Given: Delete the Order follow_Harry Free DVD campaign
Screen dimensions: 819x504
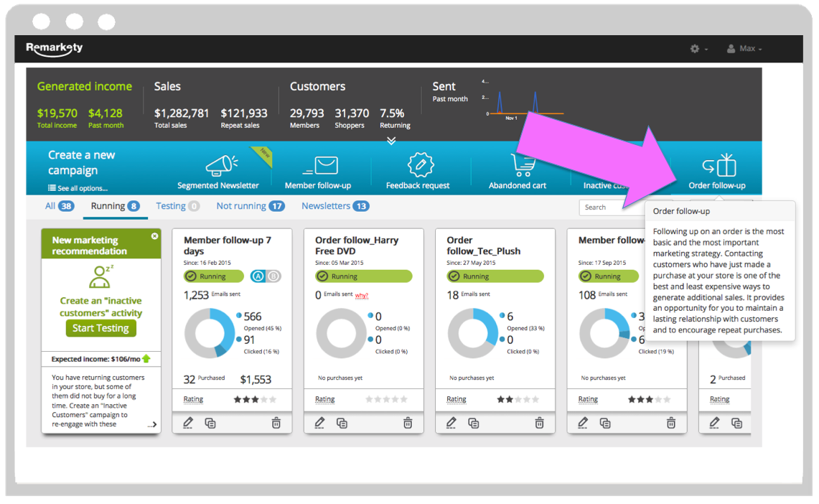Looking at the screenshot, I should pos(408,423).
